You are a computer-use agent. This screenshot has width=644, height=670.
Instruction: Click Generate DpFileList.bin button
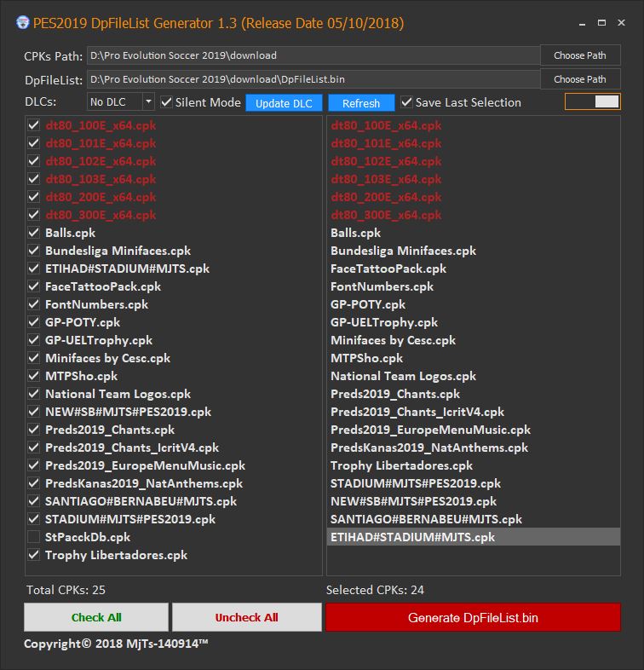click(x=473, y=617)
